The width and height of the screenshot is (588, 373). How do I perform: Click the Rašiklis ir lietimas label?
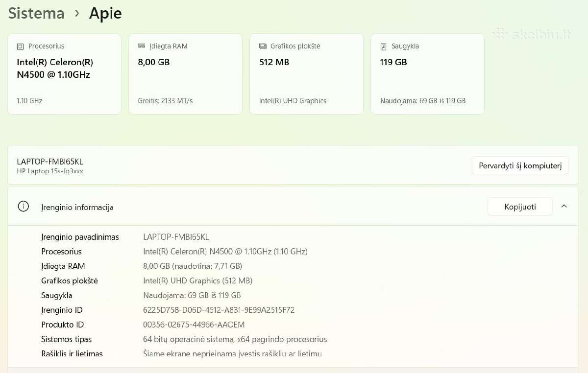click(72, 354)
